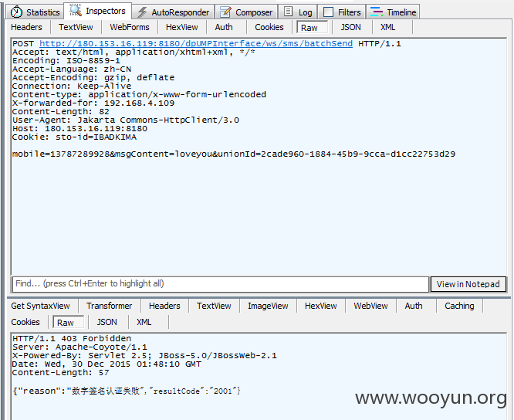Open the Caching response tab
Image resolution: width=514 pixels, height=420 pixels.
click(x=459, y=306)
